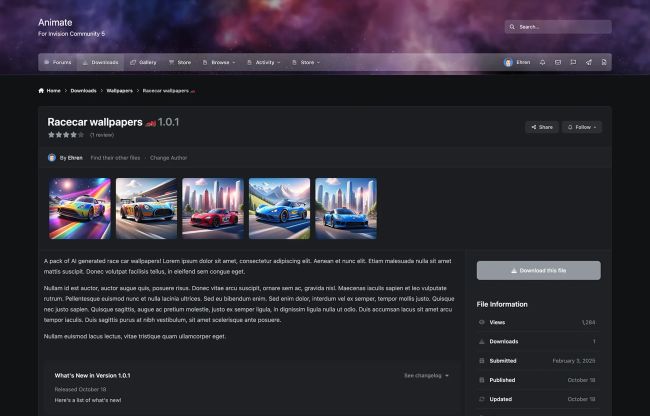Click the '1,264' views count

588,322
